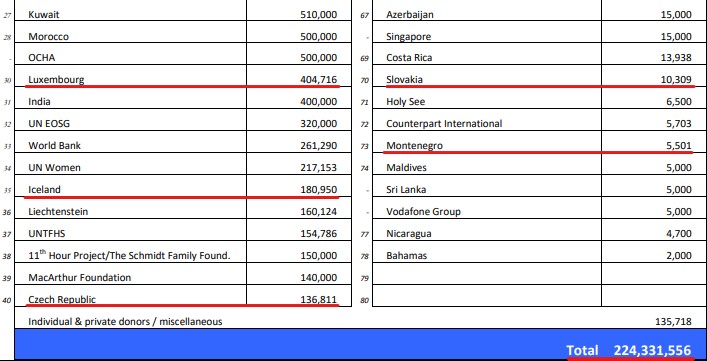Select the UN Women amount 217,153

318,168
